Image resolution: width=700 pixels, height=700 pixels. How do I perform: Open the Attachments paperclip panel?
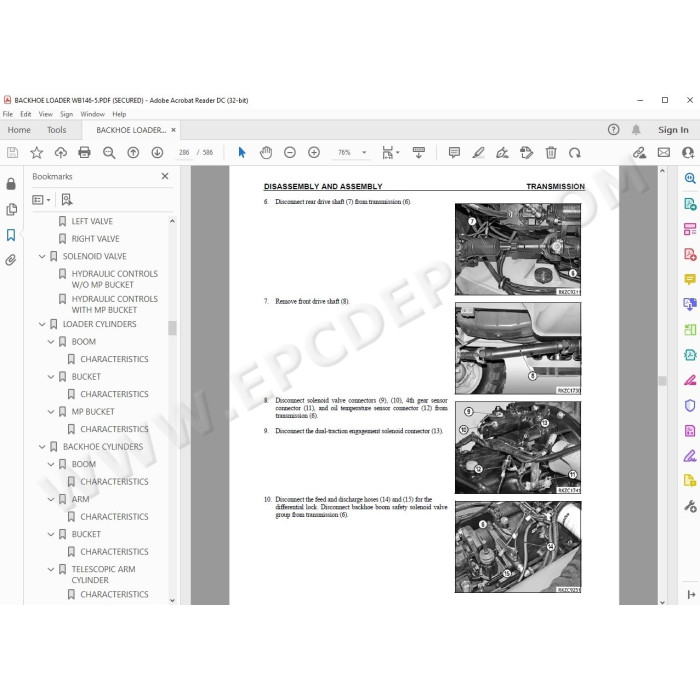click(x=11, y=259)
